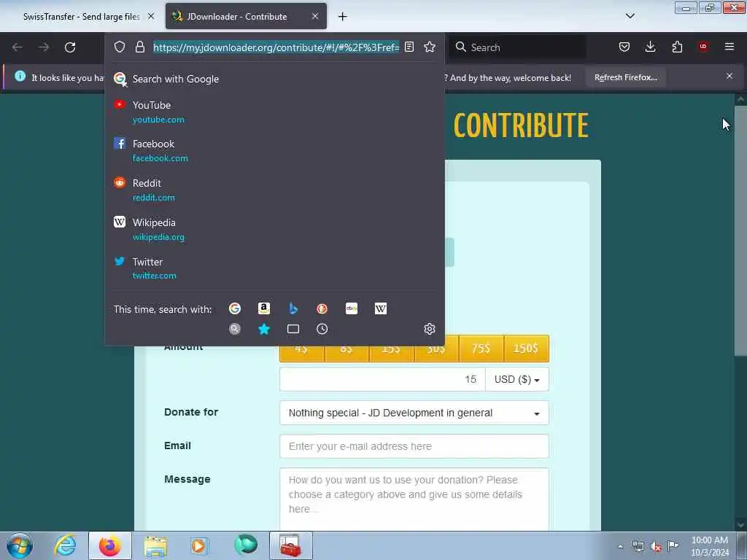Open Windows Explorer folder on taskbar

(x=155, y=546)
